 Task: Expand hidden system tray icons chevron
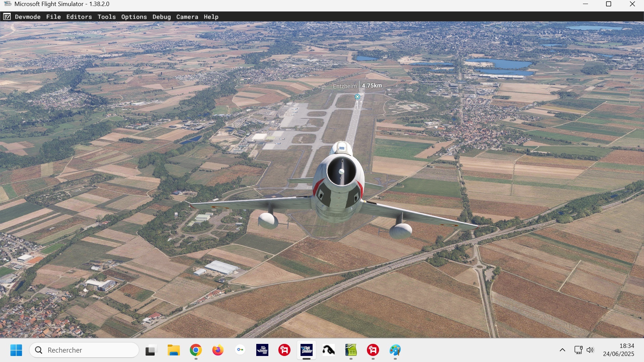pyautogui.click(x=562, y=350)
